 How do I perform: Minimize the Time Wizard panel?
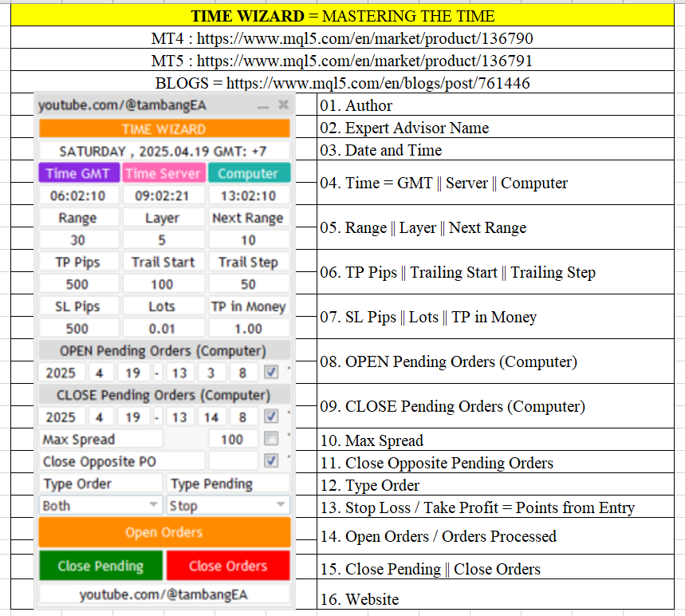click(263, 106)
